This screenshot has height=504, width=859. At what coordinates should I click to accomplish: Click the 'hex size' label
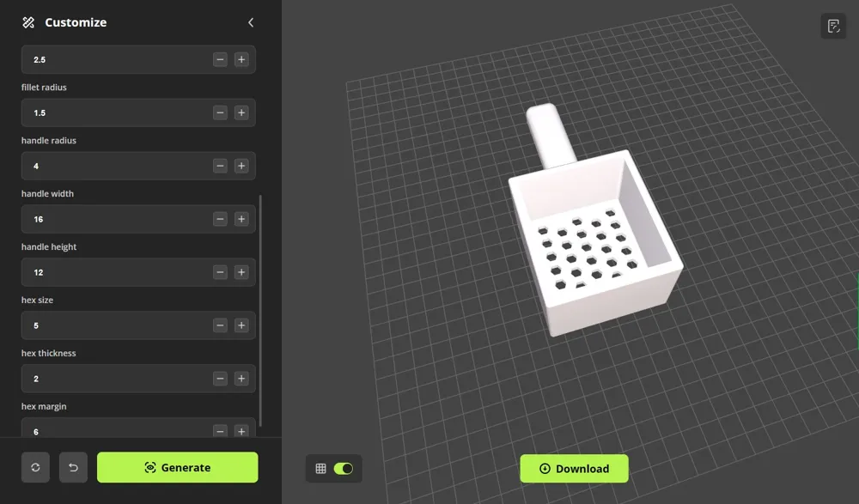(x=37, y=301)
